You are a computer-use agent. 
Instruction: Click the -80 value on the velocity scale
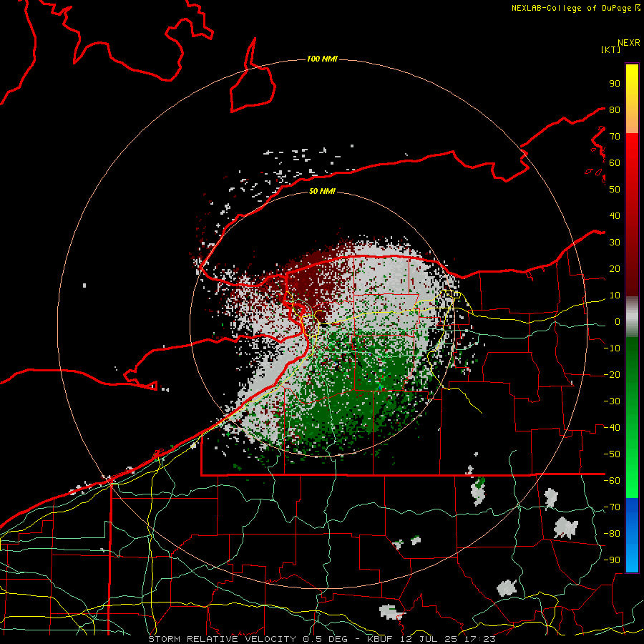[x=612, y=534]
